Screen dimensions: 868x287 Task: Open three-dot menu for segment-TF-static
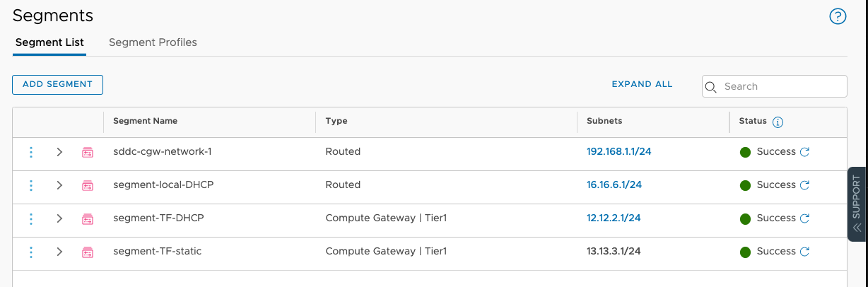[x=31, y=252]
